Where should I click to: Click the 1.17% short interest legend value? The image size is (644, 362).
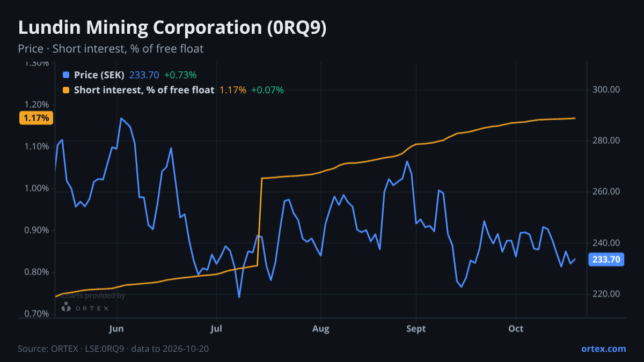point(233,90)
